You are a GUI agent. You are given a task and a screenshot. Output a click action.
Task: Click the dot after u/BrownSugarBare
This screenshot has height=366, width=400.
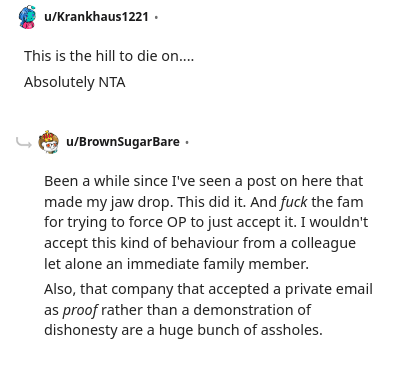[187, 142]
